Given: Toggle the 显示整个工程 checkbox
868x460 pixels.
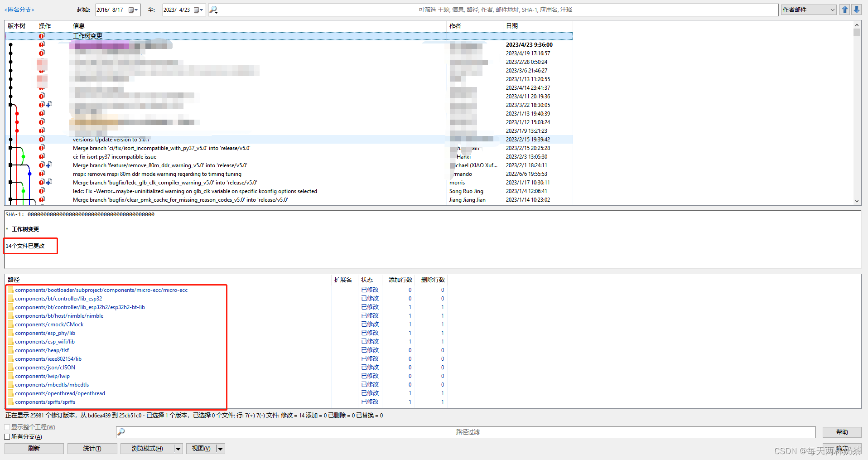Looking at the screenshot, I should coord(7,427).
